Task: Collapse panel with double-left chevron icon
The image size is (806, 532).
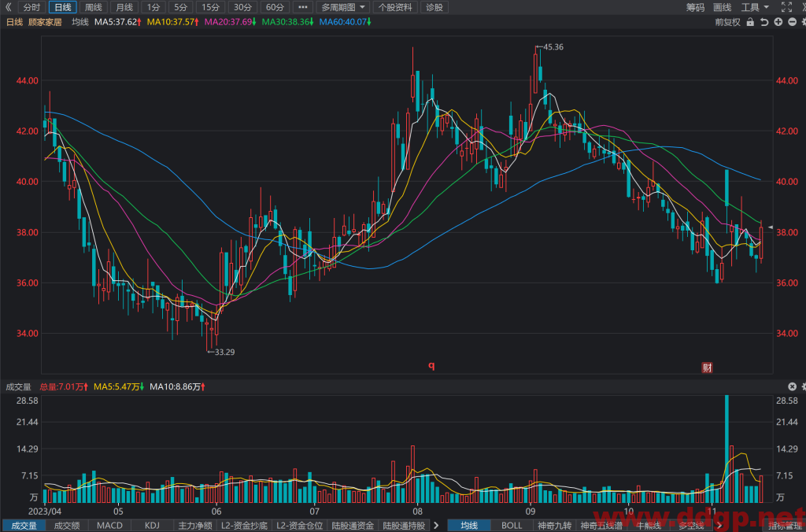Action: pos(8,7)
